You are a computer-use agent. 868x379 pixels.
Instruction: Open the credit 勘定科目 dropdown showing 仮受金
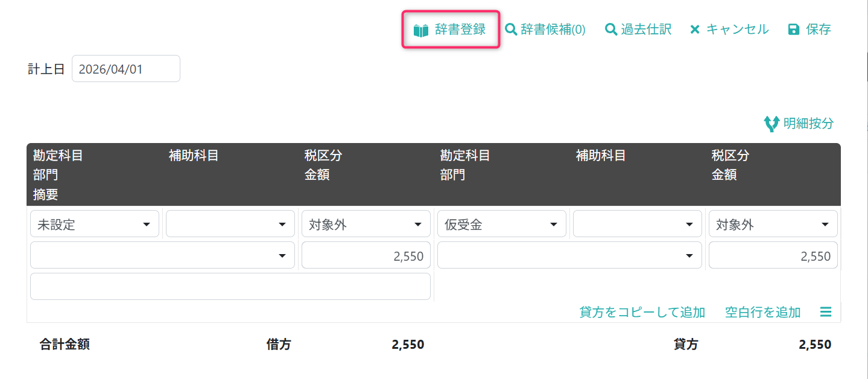click(502, 224)
